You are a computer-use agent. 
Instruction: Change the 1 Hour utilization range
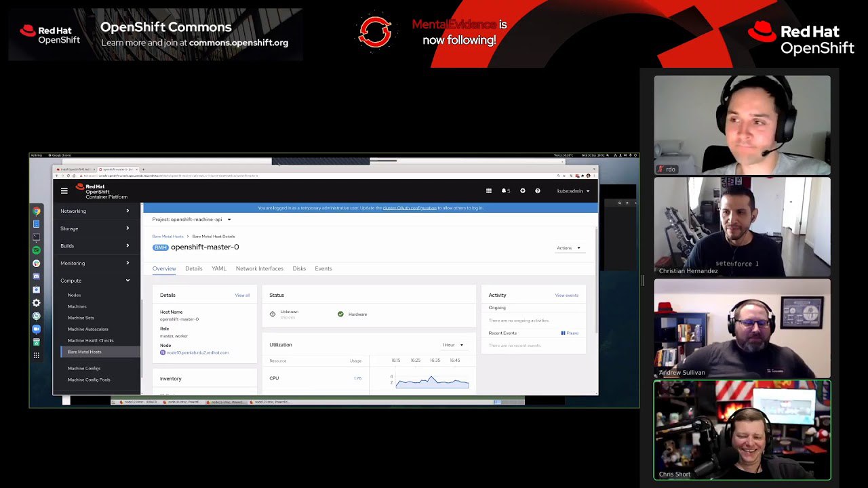coord(453,345)
